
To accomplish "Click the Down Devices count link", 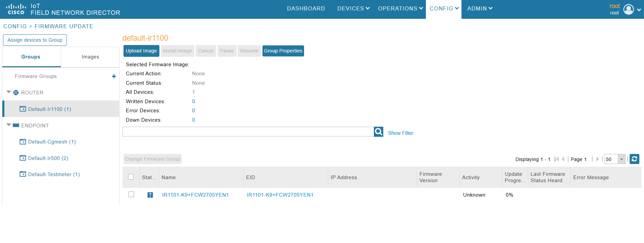I will pos(194,120).
